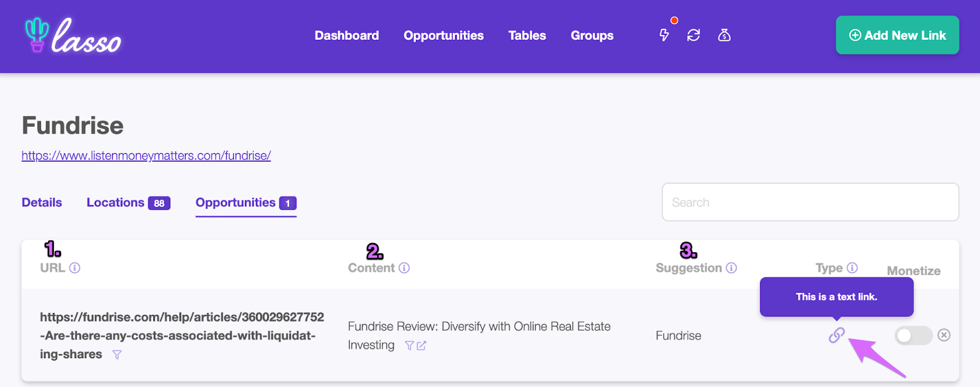This screenshot has width=980, height=387.
Task: Click the Add New Link button
Action: [x=897, y=36]
